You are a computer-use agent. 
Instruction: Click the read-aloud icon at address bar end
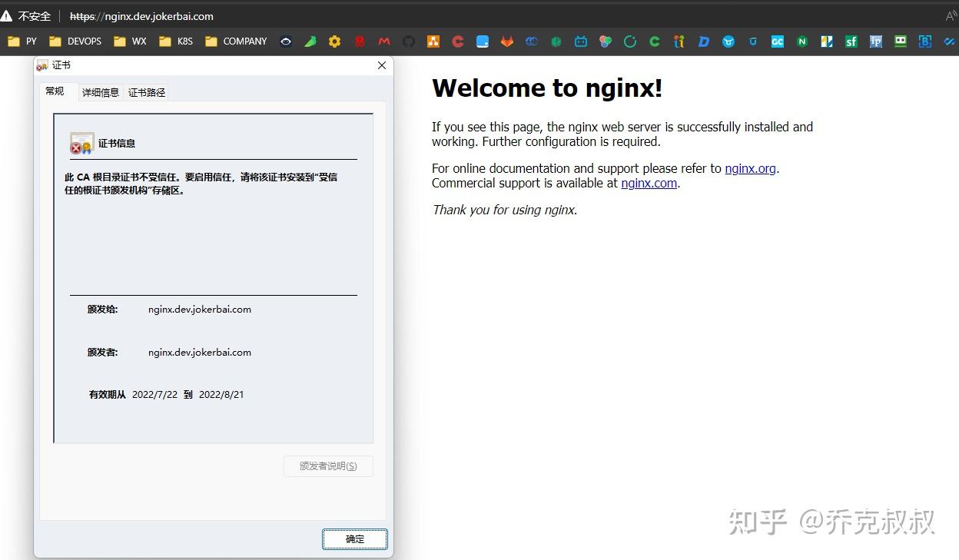click(x=951, y=16)
